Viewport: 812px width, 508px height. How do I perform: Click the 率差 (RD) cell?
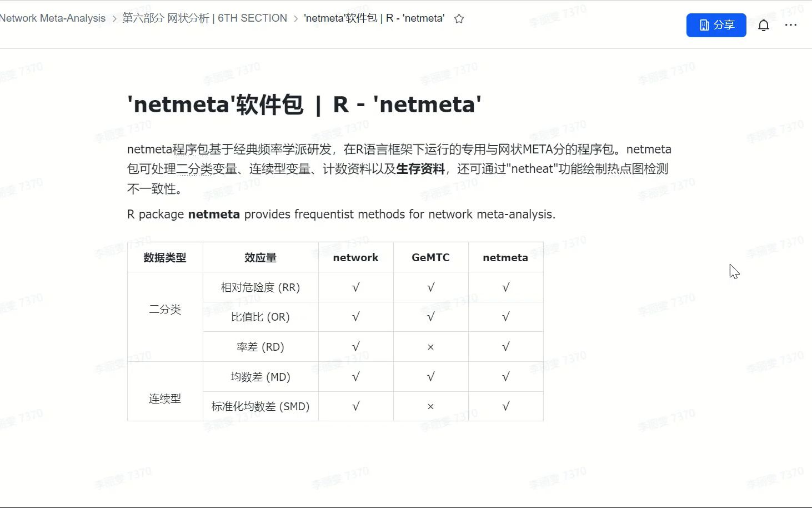tap(260, 347)
